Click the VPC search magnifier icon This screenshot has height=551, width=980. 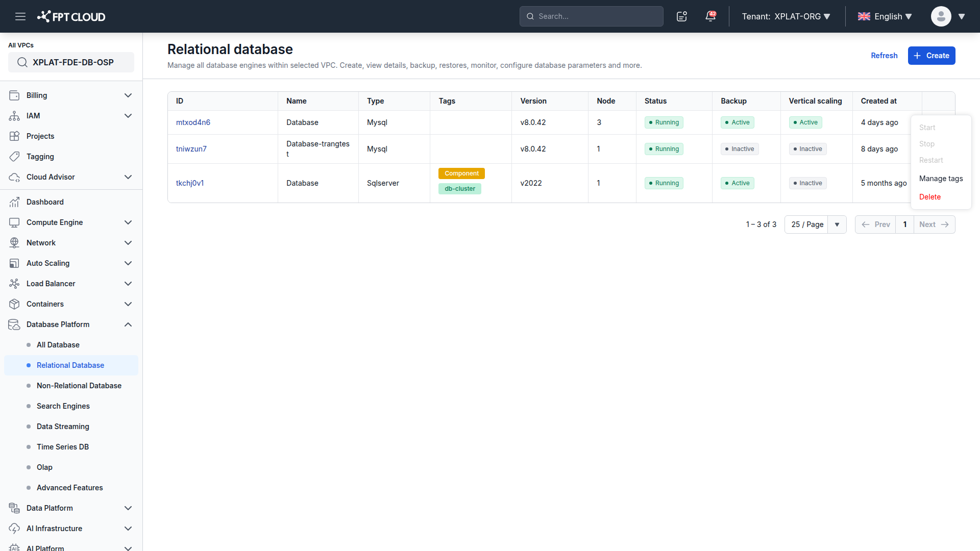[x=22, y=62]
